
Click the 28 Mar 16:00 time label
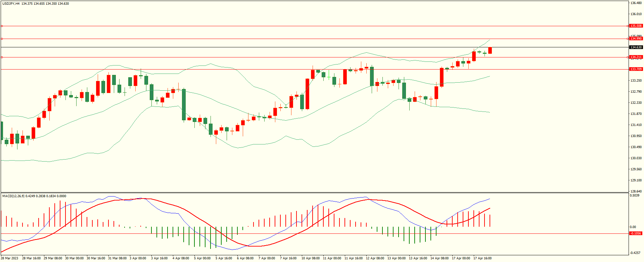(x=31, y=258)
